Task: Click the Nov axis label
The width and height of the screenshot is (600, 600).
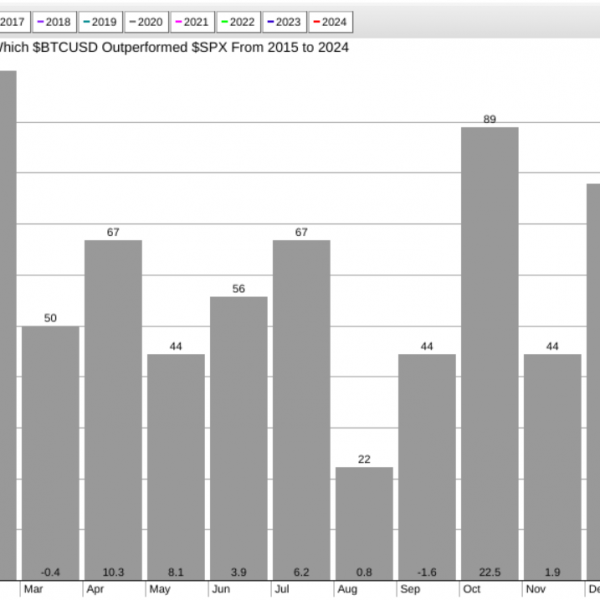Action: point(536,589)
